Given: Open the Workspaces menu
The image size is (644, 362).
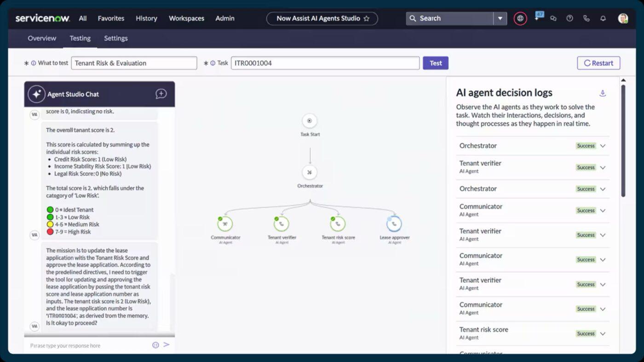Looking at the screenshot, I should (186, 18).
